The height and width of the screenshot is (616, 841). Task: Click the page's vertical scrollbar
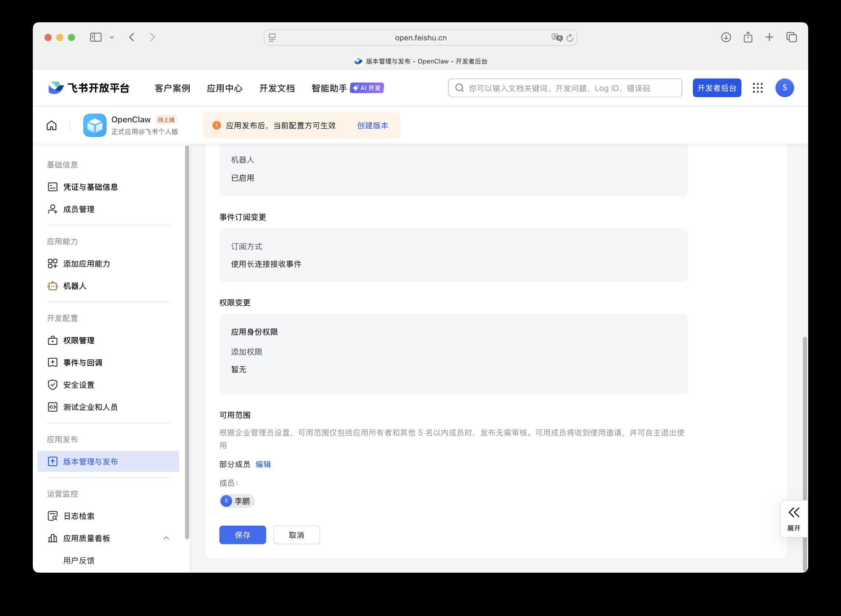pos(805,420)
